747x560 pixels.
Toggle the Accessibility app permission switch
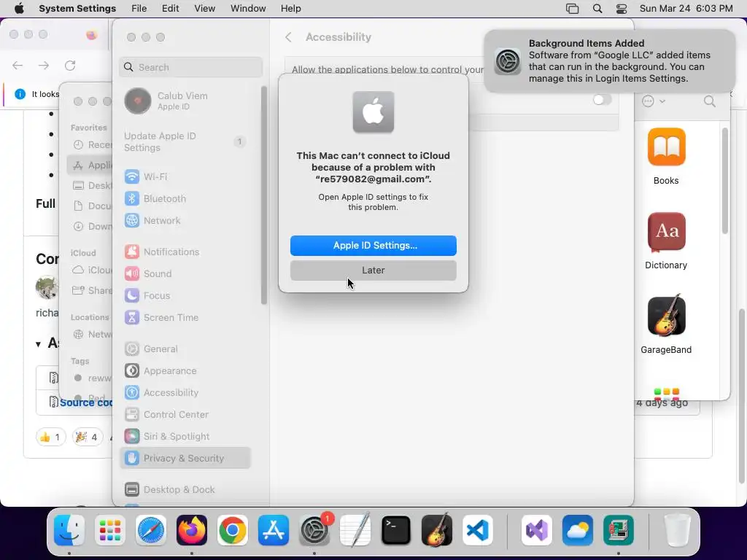(x=602, y=99)
